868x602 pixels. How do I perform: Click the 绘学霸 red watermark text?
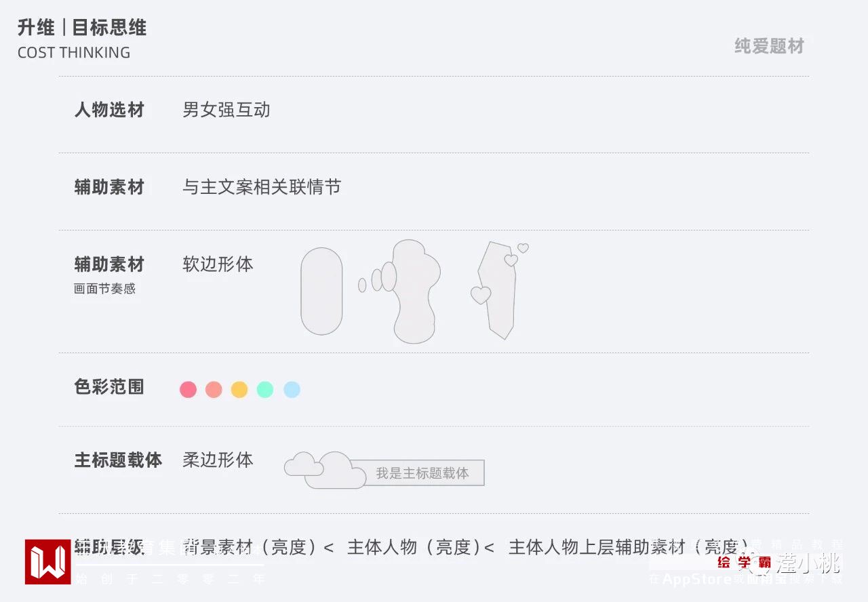[x=744, y=563]
